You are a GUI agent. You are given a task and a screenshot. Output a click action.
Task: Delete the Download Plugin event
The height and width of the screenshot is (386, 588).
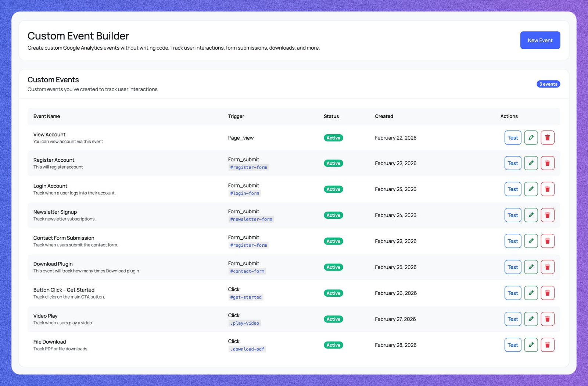[x=548, y=267]
